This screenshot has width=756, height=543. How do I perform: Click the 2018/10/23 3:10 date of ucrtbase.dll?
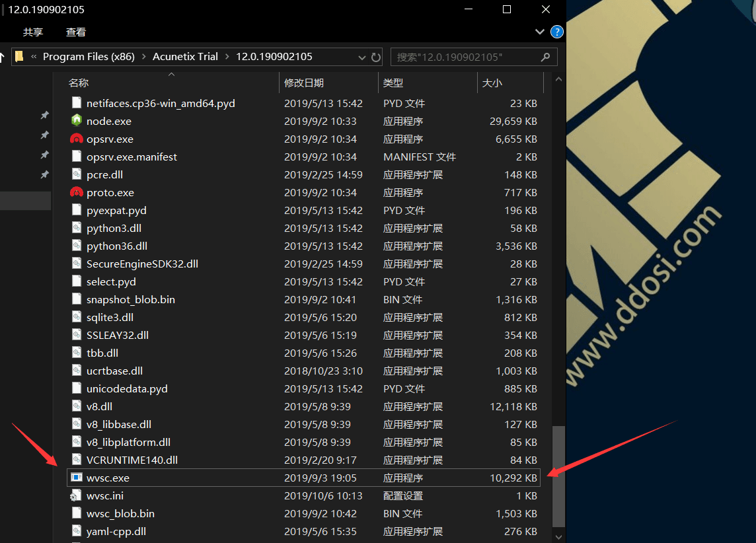[x=323, y=371]
